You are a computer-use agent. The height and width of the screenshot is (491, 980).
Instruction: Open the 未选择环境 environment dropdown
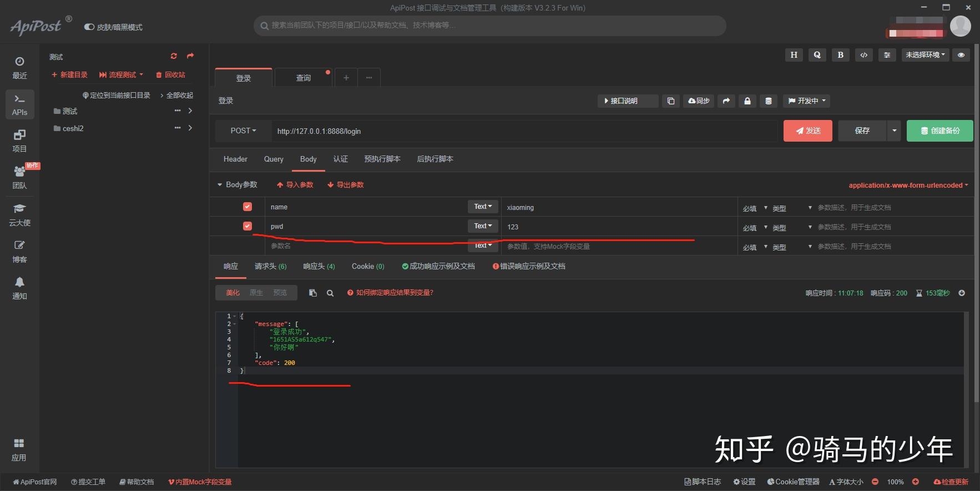926,54
